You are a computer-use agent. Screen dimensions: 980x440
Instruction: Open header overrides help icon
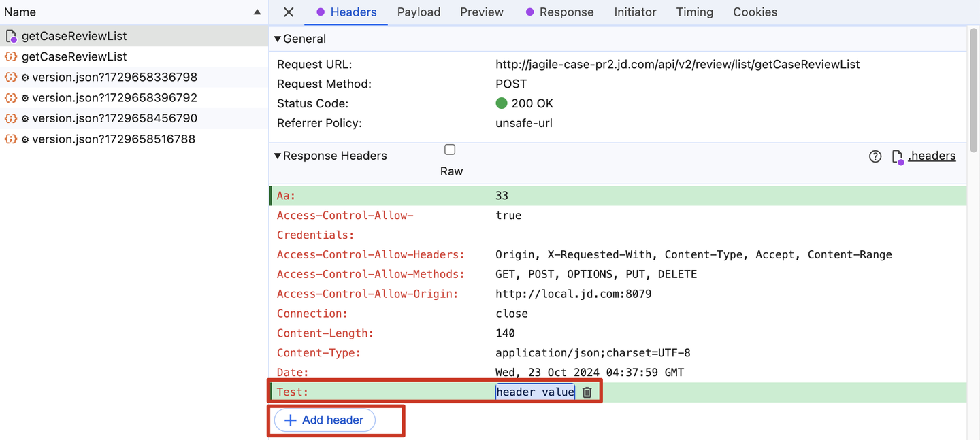(875, 156)
